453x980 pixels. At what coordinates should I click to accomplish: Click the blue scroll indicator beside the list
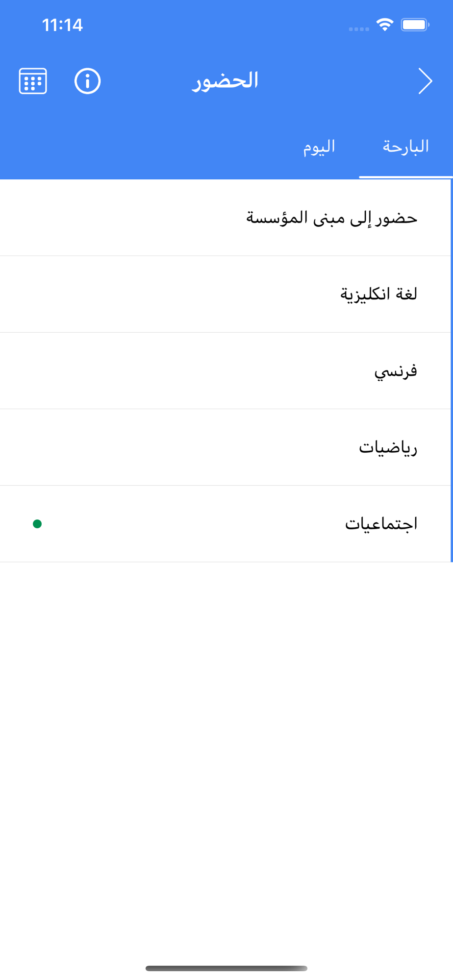click(451, 370)
